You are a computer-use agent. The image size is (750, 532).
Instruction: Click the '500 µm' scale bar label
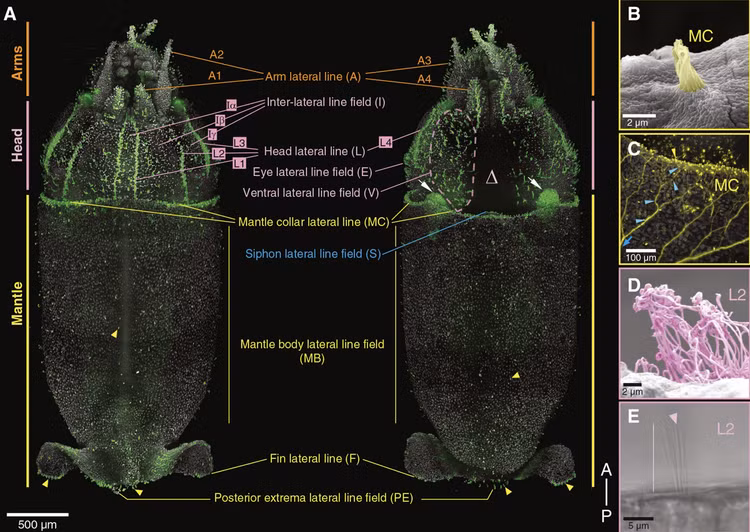coord(37,524)
